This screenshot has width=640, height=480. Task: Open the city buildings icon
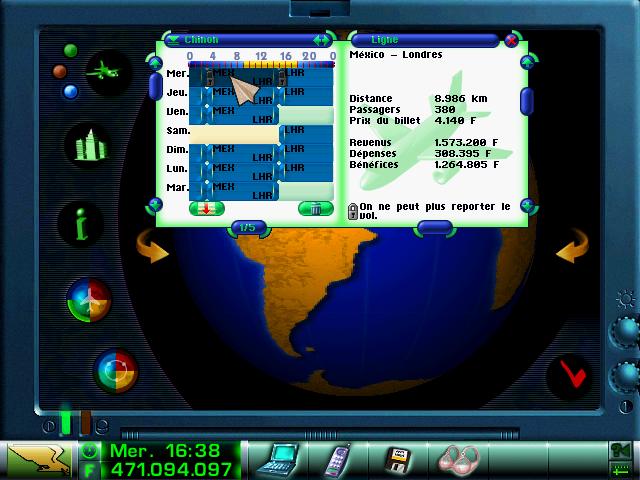[x=89, y=145]
